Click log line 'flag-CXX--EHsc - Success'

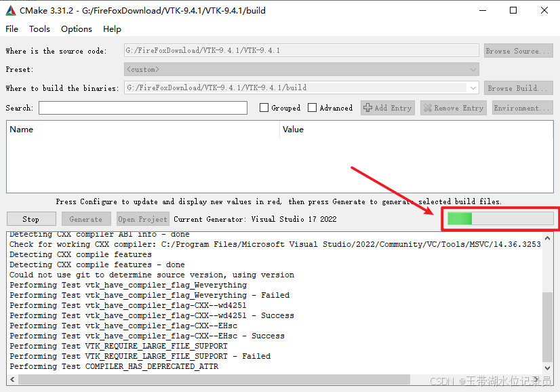coord(147,336)
